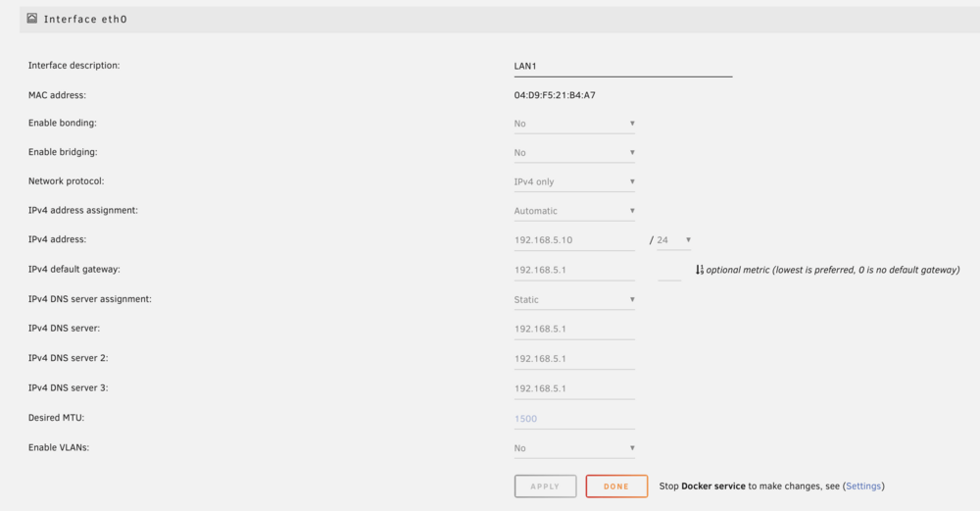
Task: Open the Settings link
Action: tap(863, 485)
